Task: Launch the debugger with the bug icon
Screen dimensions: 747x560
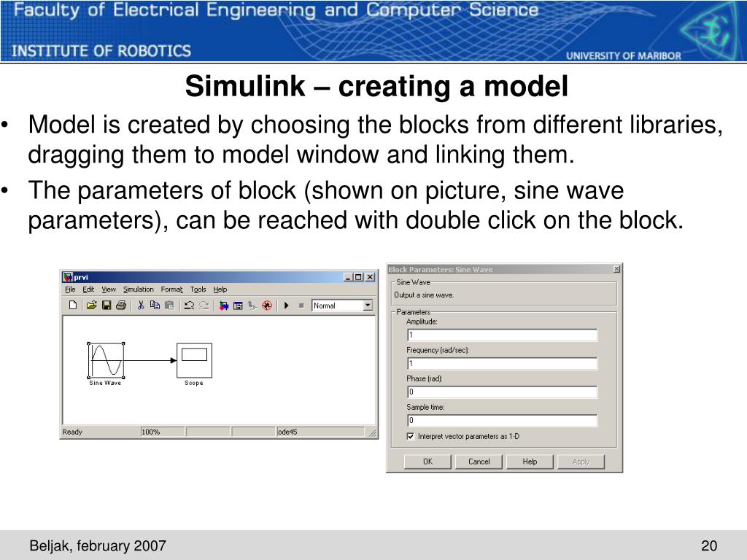Action: point(267,306)
